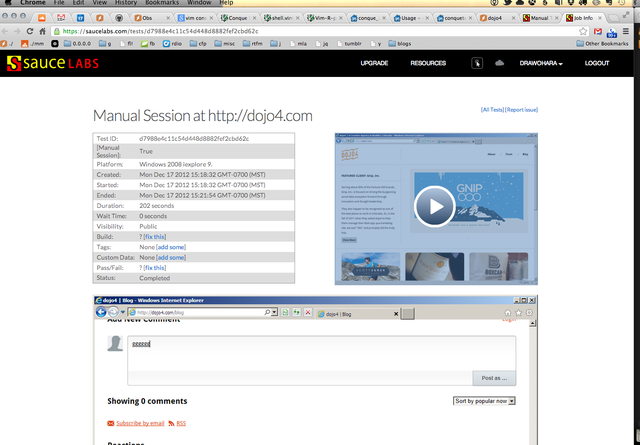Click the IE page scrollbar up arrow
This screenshot has width=640, height=445.
[x=532, y=323]
